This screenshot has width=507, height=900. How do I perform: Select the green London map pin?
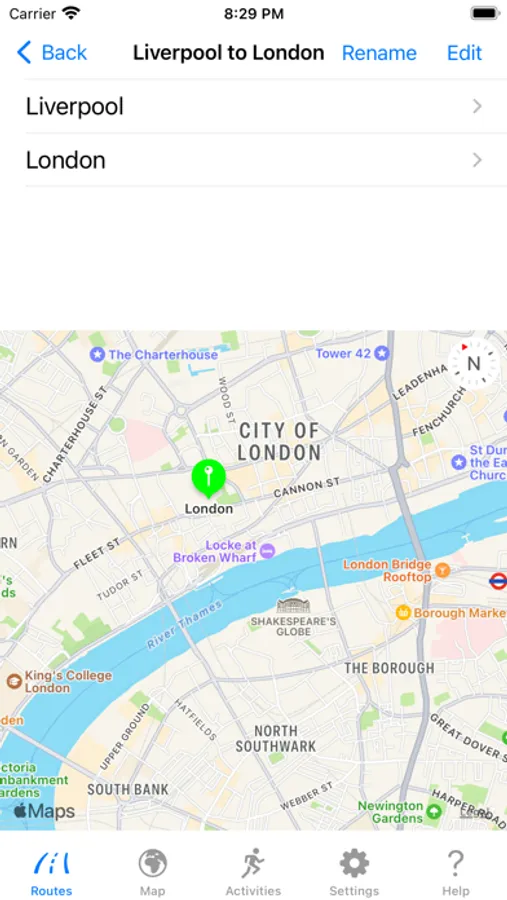click(x=208, y=478)
